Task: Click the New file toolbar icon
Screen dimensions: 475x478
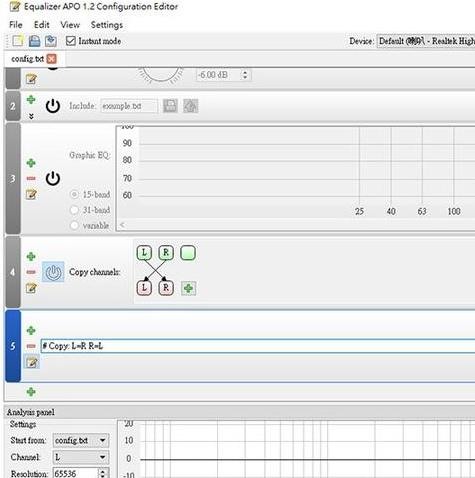Action: (18, 41)
